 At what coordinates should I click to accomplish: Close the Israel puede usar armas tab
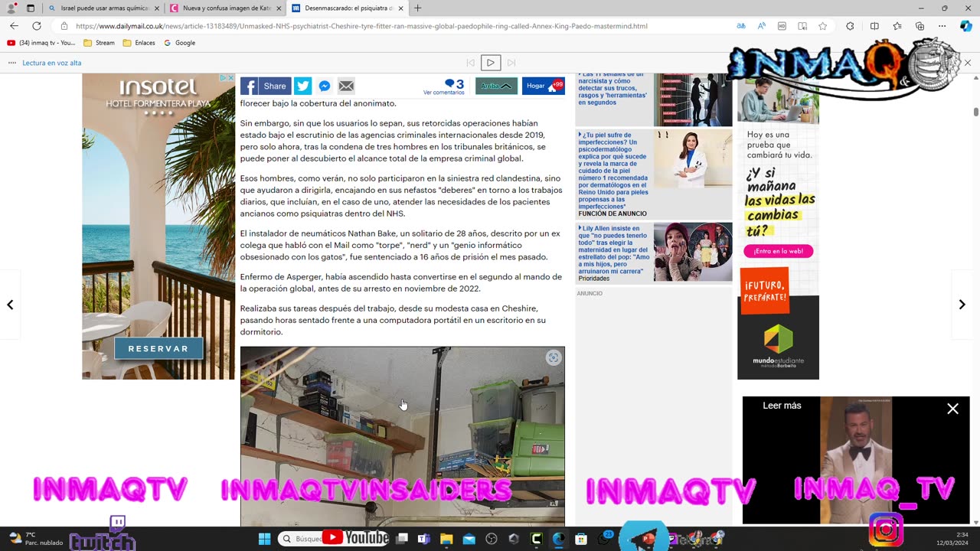coord(157,8)
